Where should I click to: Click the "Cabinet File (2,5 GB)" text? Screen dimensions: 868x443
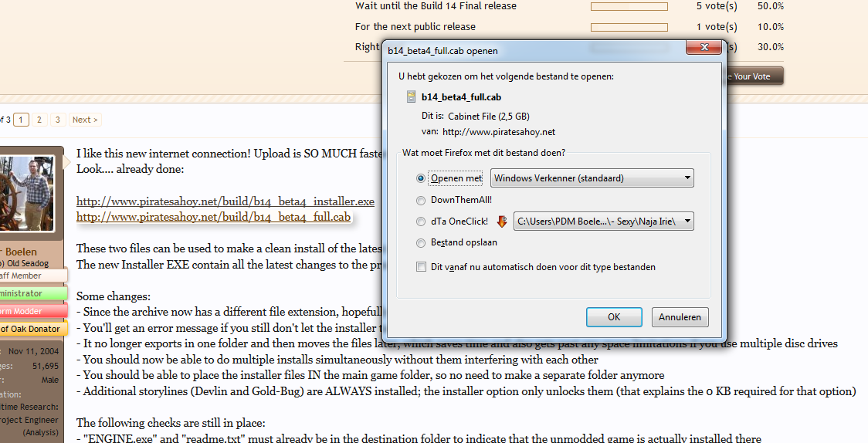(x=489, y=116)
